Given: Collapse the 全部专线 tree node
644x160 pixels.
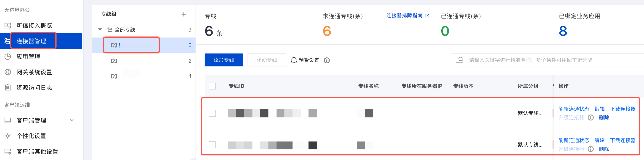Looking at the screenshot, I should pyautogui.click(x=100, y=30).
